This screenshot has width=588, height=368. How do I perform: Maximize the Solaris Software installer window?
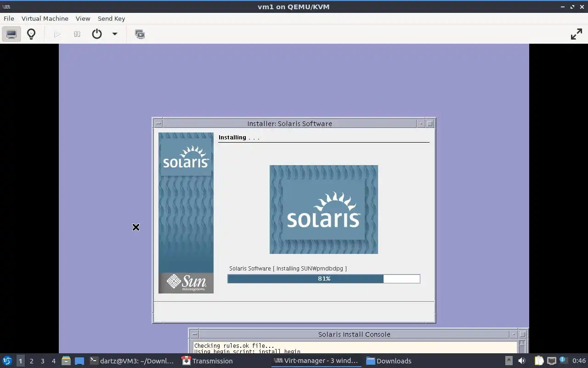click(x=430, y=123)
